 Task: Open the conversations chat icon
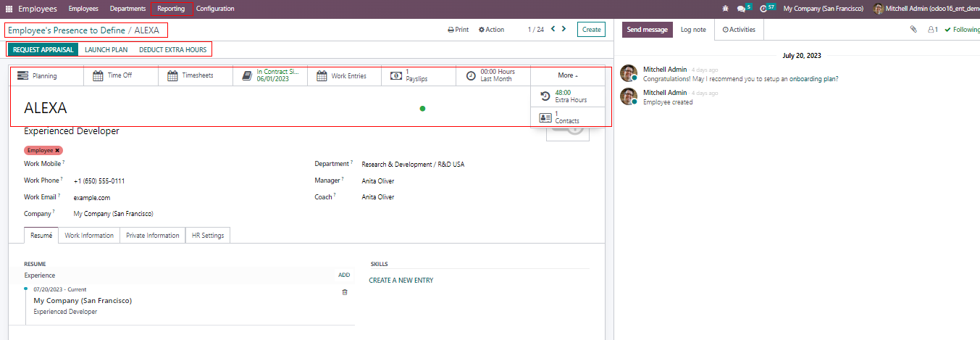741,9
